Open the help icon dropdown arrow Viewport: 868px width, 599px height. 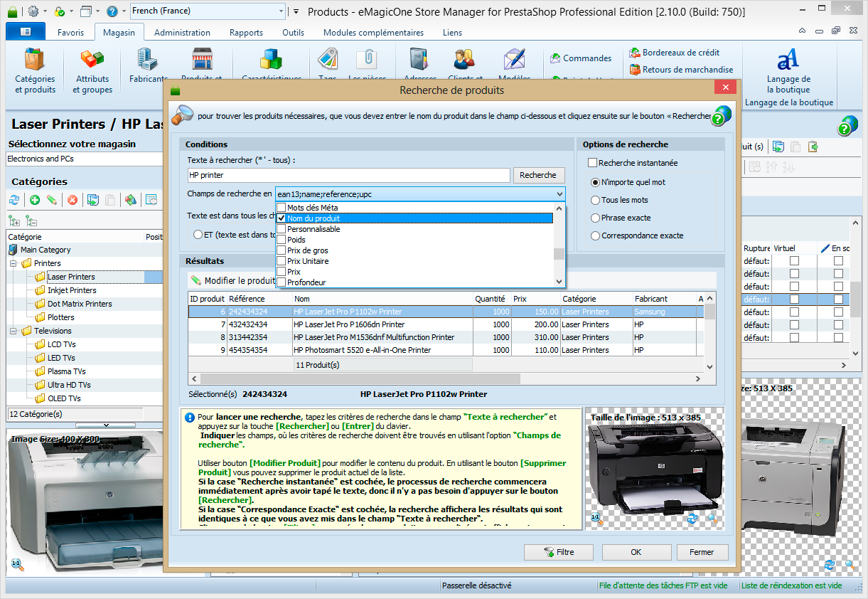pos(124,11)
